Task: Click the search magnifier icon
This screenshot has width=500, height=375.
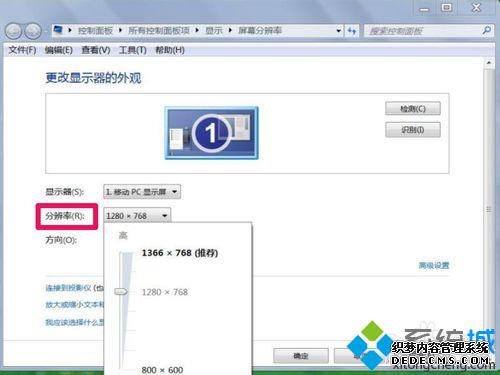Action: 486,31
